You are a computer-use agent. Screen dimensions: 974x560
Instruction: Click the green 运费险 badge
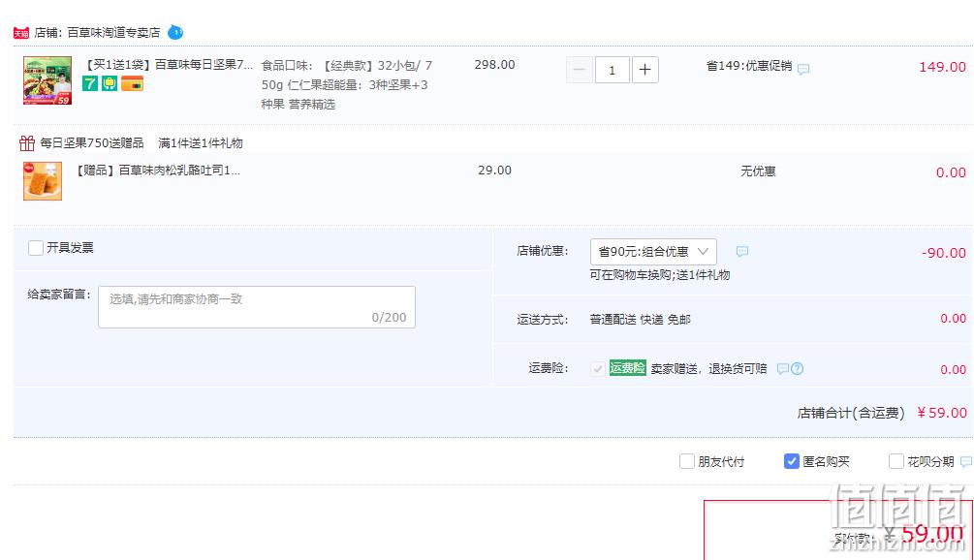[627, 367]
